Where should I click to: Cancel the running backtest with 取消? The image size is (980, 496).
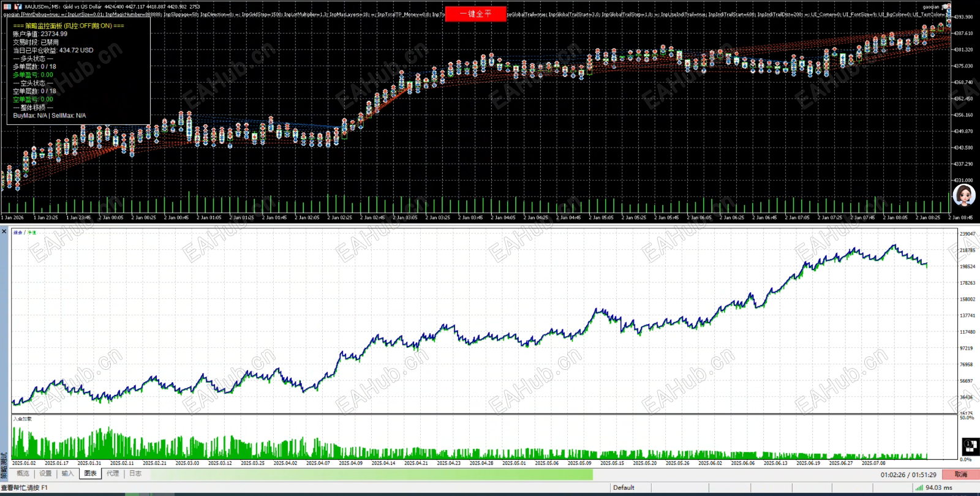click(960, 475)
